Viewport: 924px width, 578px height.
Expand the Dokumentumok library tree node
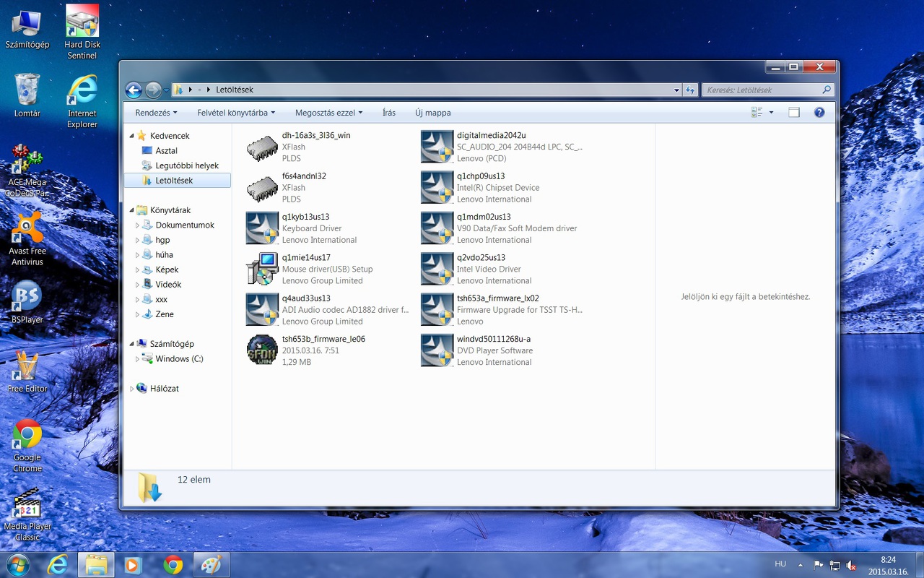pos(138,225)
